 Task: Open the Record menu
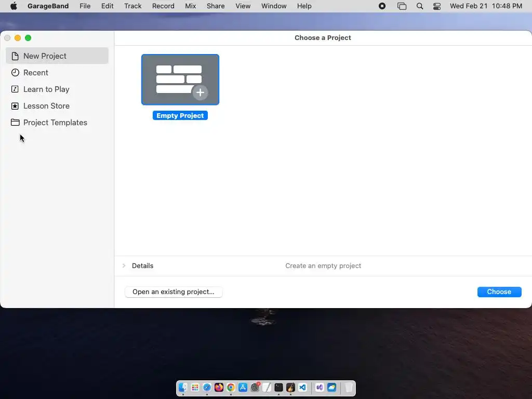coord(163,6)
